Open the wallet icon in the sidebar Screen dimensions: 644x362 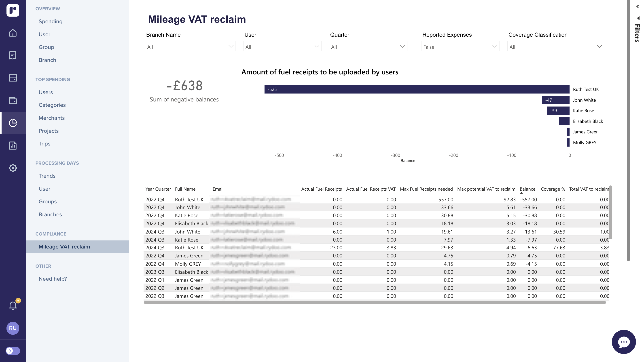click(13, 100)
